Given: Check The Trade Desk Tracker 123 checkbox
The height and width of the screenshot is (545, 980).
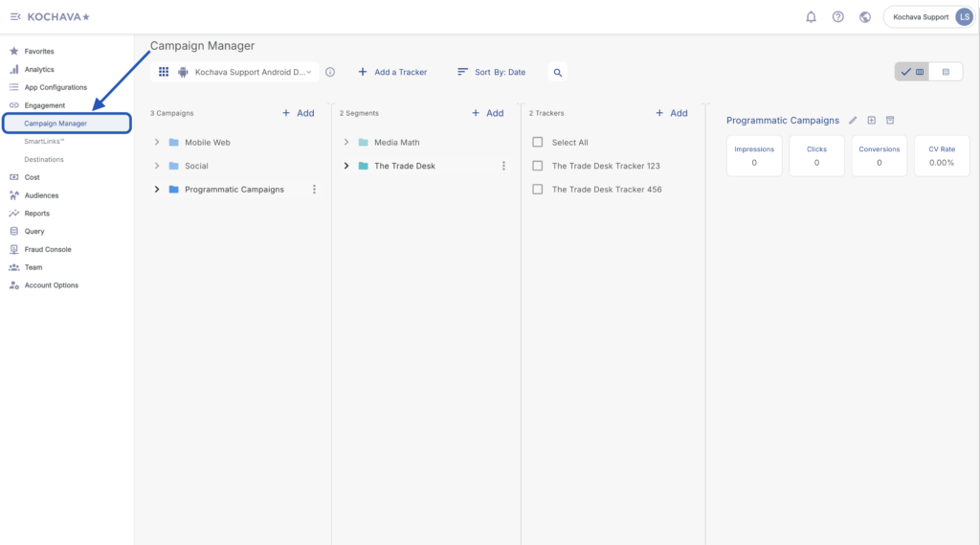Looking at the screenshot, I should coord(538,166).
